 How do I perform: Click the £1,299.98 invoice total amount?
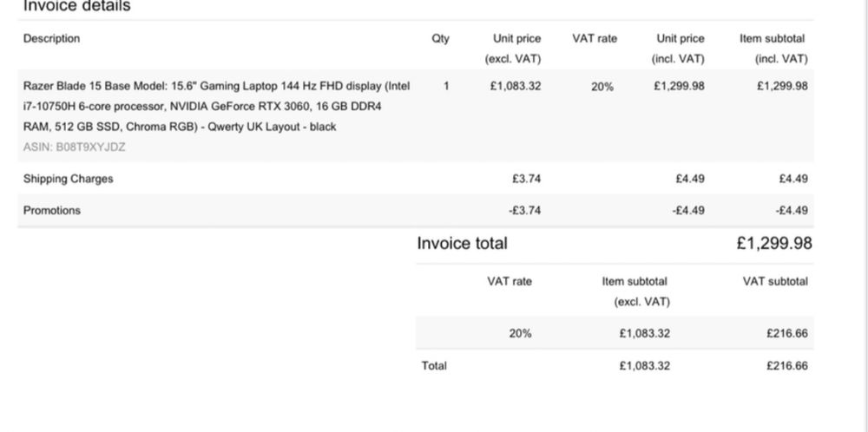click(774, 243)
